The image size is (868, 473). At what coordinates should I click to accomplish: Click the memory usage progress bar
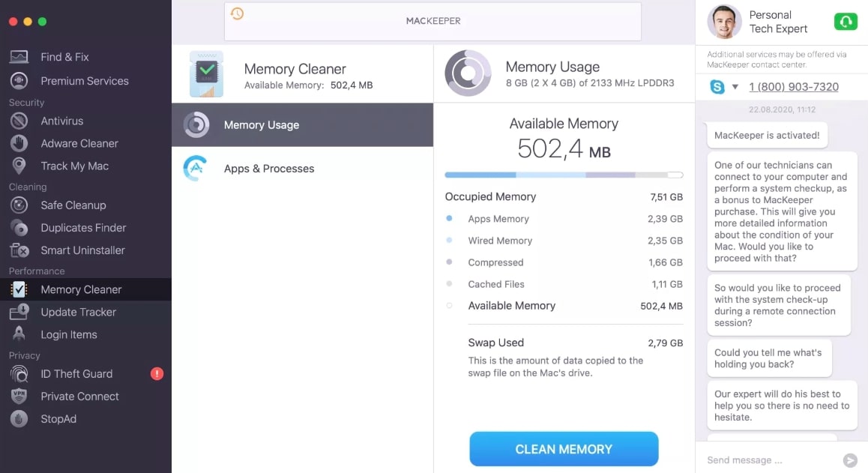pos(564,175)
